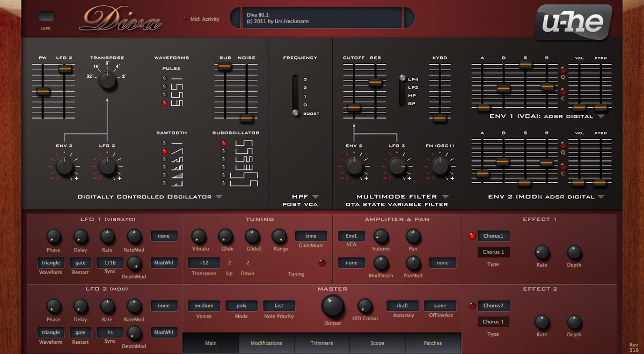Toggle the ENV 1 Q LED
Screen dimensions: 644x354
coord(563,70)
